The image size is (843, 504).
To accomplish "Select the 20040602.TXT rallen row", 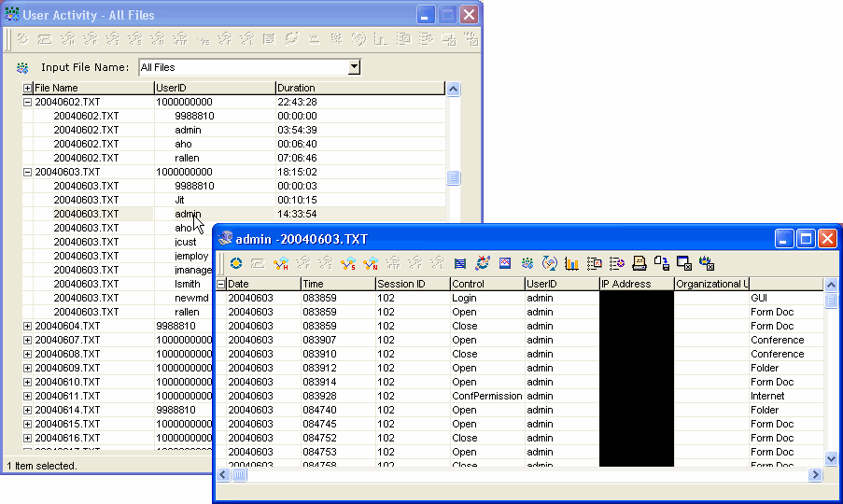I will click(234, 158).
